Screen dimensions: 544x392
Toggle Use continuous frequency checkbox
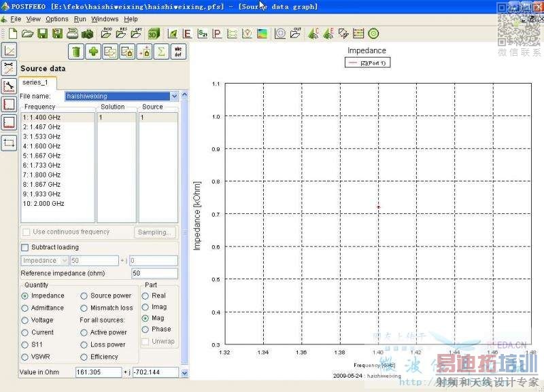pos(26,232)
